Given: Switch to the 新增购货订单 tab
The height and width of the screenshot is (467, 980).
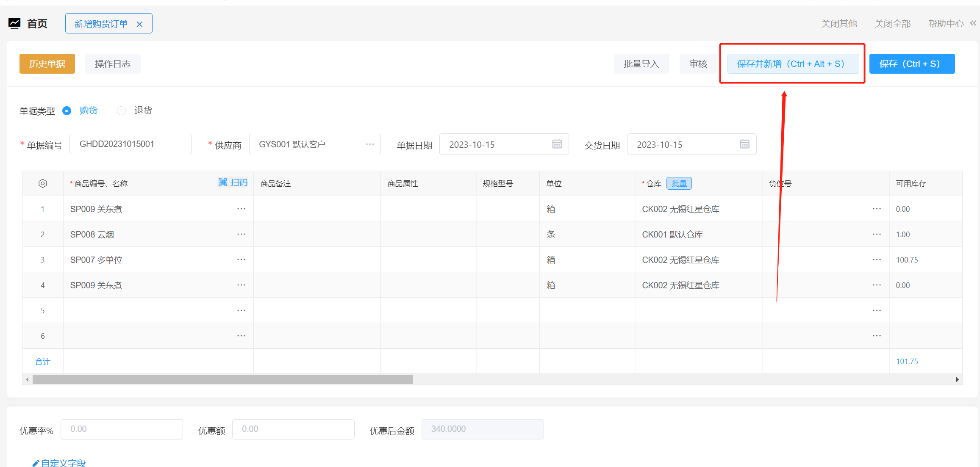Looking at the screenshot, I should coord(101,24).
